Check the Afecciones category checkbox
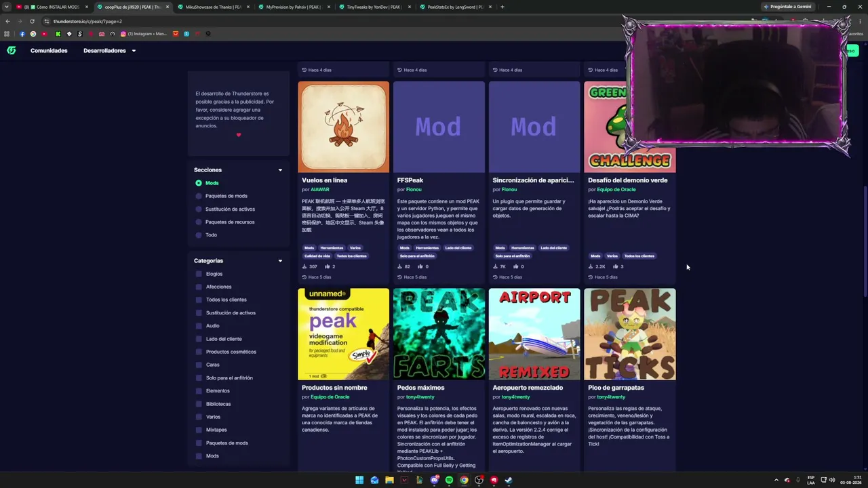 click(199, 287)
